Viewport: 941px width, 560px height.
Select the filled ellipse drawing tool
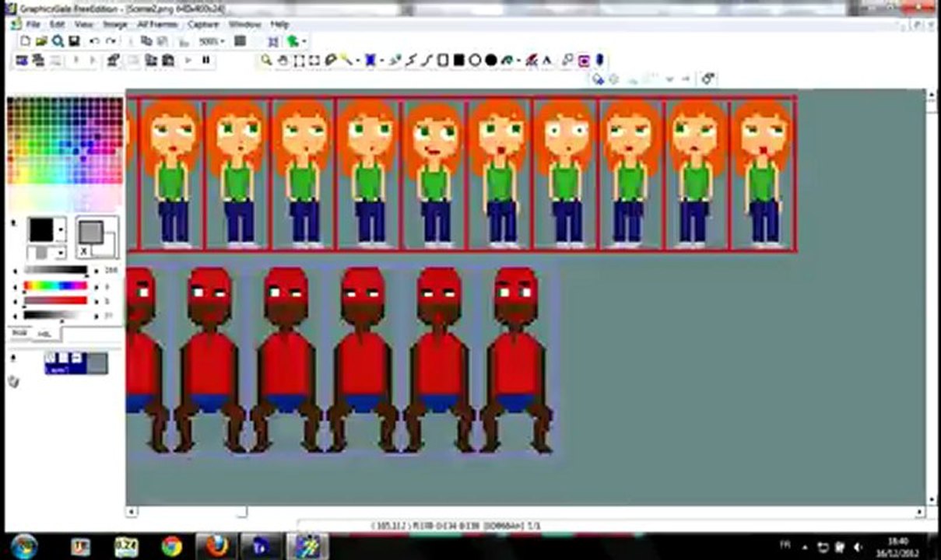(x=491, y=60)
